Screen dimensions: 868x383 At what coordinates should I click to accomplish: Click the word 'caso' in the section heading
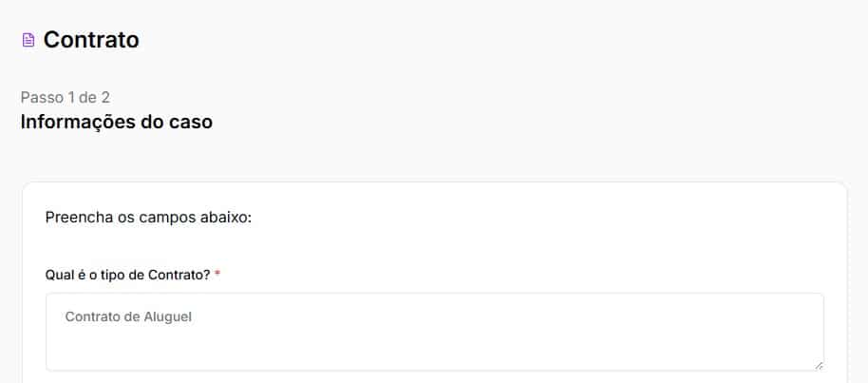(x=193, y=122)
